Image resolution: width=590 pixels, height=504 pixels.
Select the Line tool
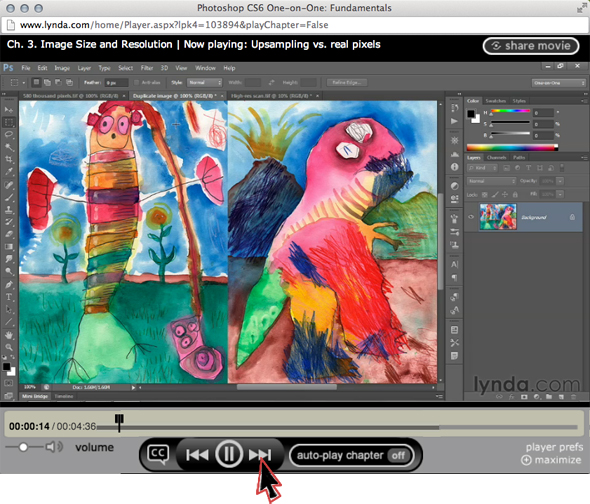click(x=9, y=322)
